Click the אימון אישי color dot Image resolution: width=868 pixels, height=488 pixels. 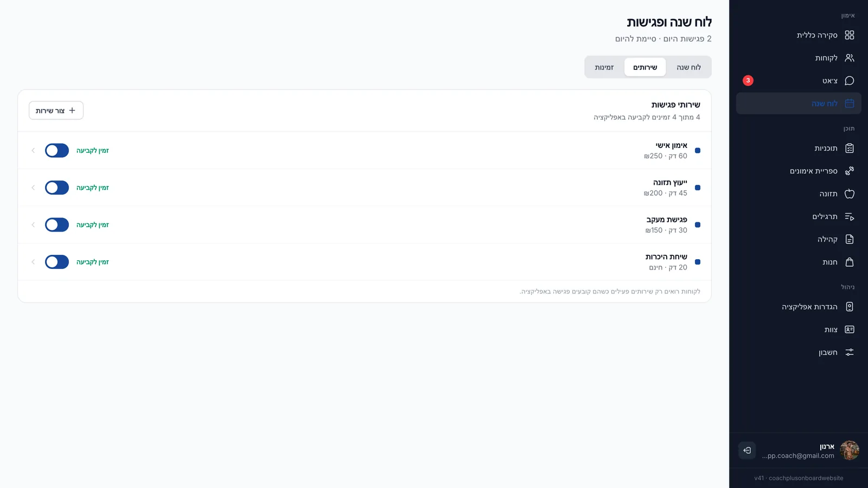pyautogui.click(x=698, y=151)
